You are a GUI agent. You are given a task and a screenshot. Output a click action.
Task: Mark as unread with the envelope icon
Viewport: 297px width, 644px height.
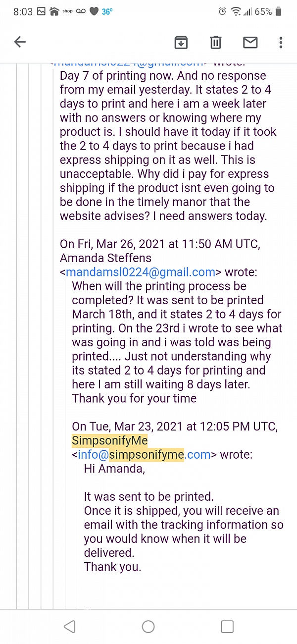(x=250, y=43)
